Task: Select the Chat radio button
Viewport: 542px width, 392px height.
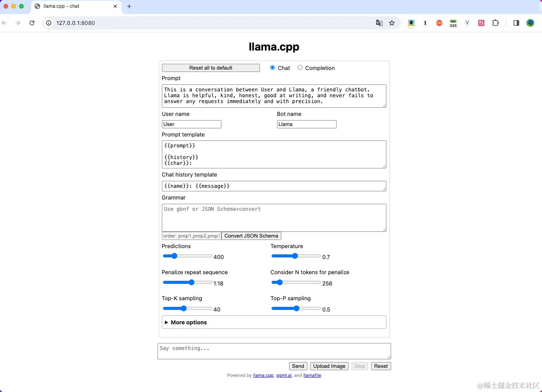Action: (272, 68)
